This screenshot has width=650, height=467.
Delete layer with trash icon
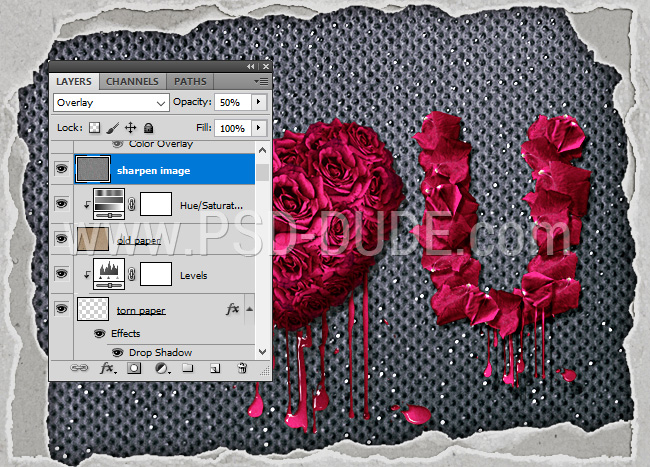point(243,368)
